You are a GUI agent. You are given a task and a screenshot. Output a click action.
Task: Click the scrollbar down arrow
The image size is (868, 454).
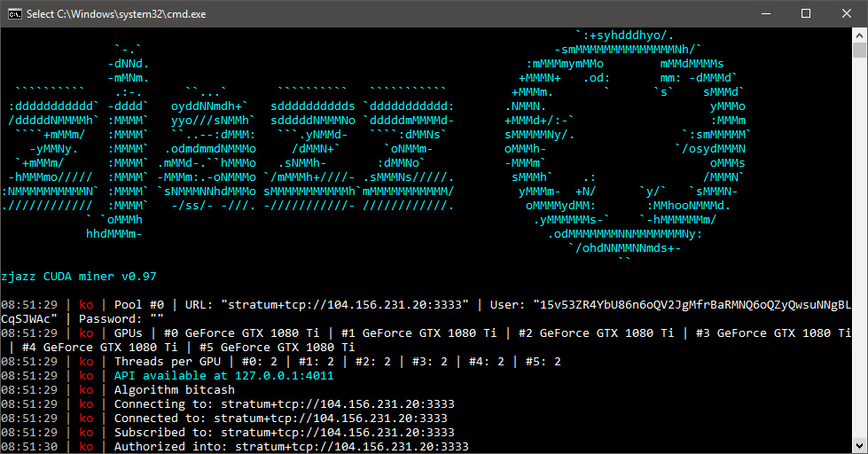[859, 446]
